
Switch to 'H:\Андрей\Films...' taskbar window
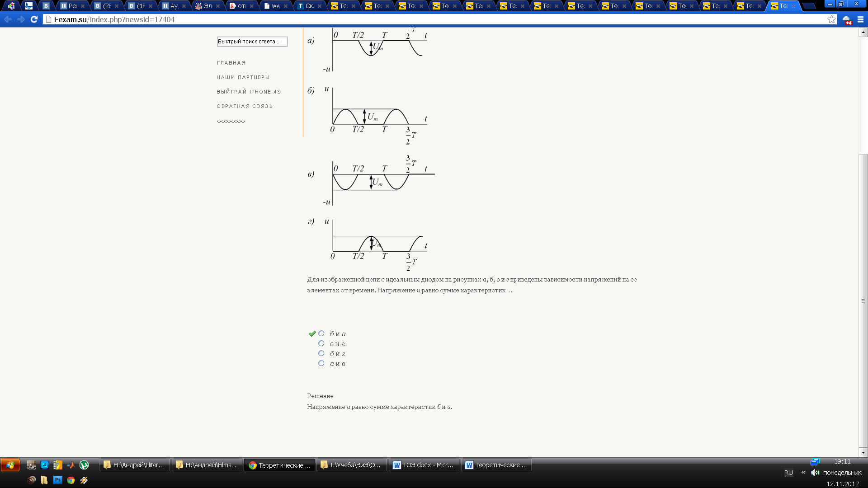207,465
